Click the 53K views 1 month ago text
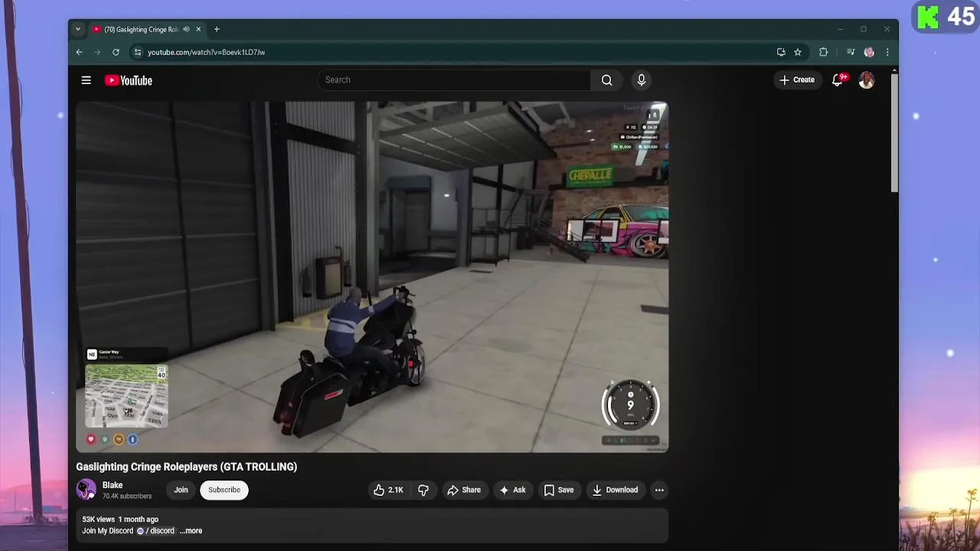 click(x=120, y=520)
